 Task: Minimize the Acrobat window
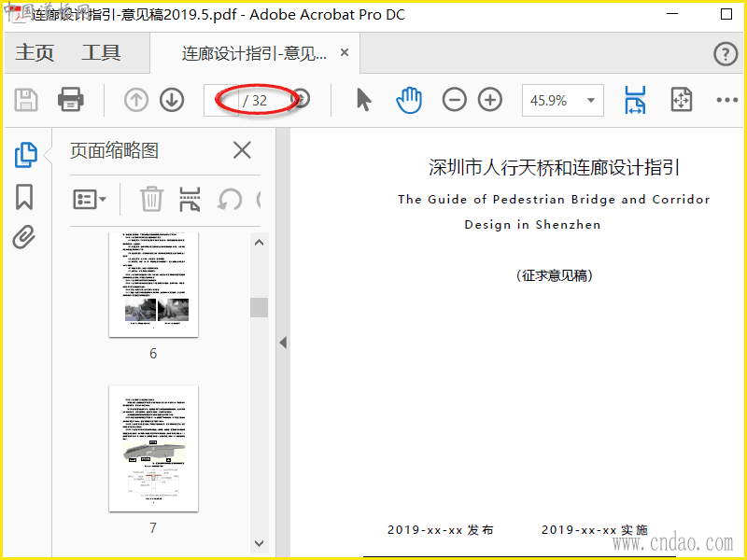pyautogui.click(x=672, y=14)
